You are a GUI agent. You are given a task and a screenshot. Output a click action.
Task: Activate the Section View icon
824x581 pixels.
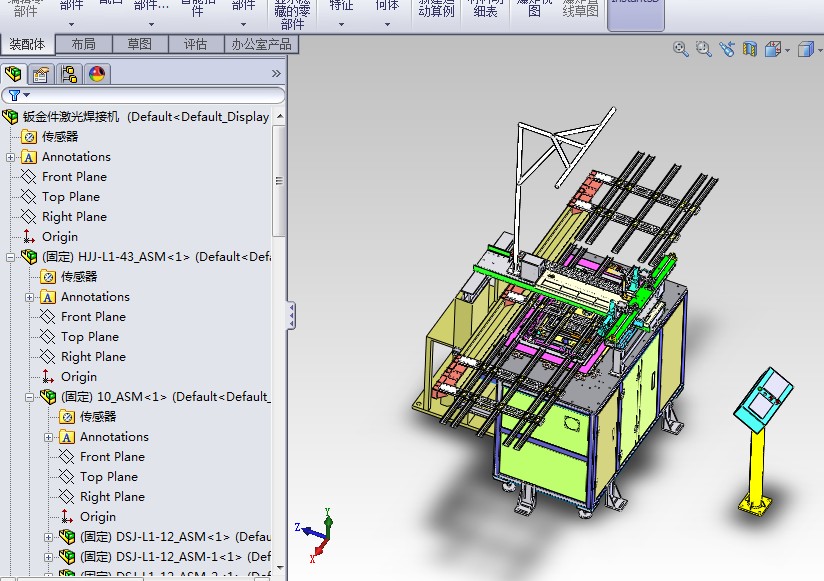[x=749, y=49]
